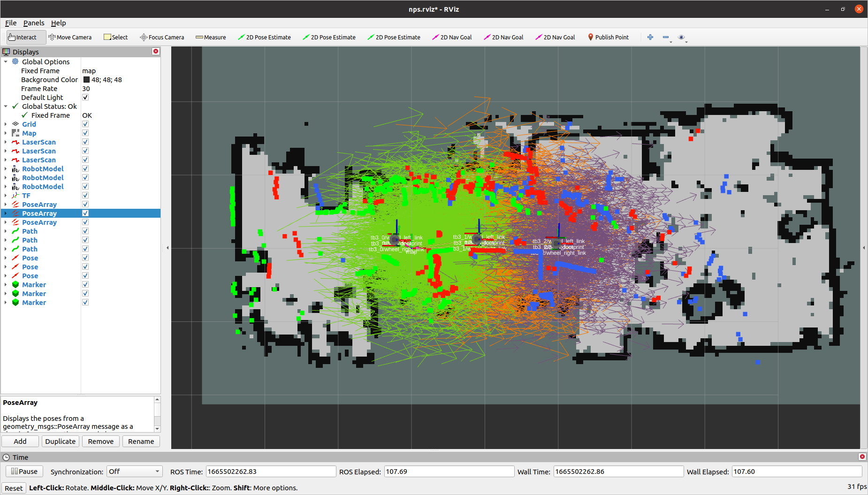This screenshot has height=495, width=868.
Task: Click the Fixed Frame value map
Action: pos(89,71)
